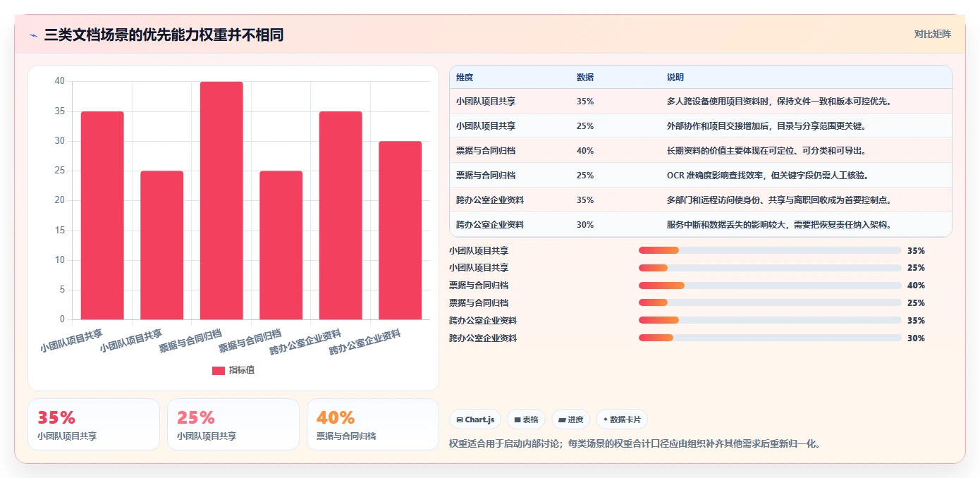Click 票据与合同归档 in the table's 40% row
This screenshot has width=980, height=478.
[486, 151]
